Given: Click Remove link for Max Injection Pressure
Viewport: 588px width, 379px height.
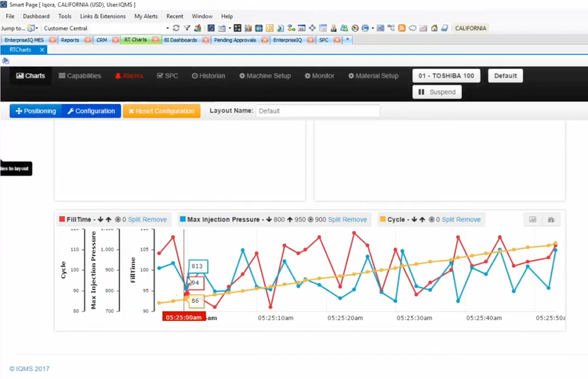Looking at the screenshot, I should coord(354,219).
